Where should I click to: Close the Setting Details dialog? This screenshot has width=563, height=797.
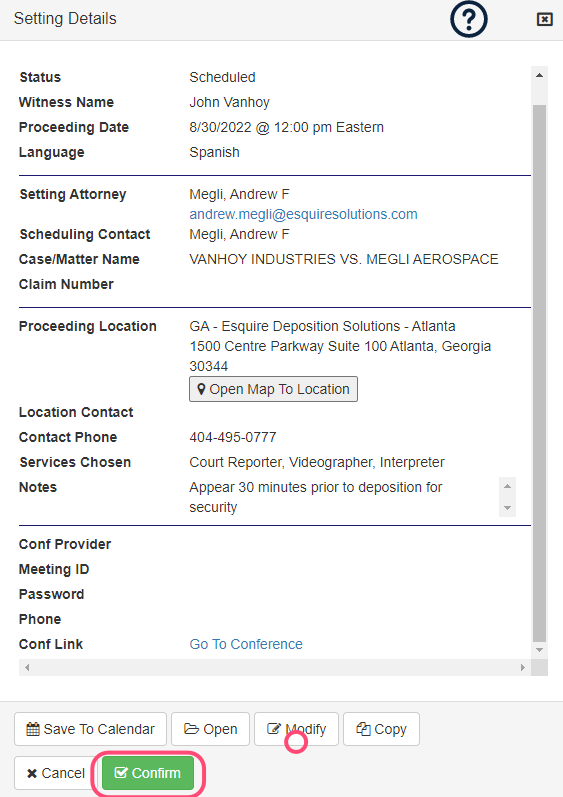pyautogui.click(x=544, y=19)
